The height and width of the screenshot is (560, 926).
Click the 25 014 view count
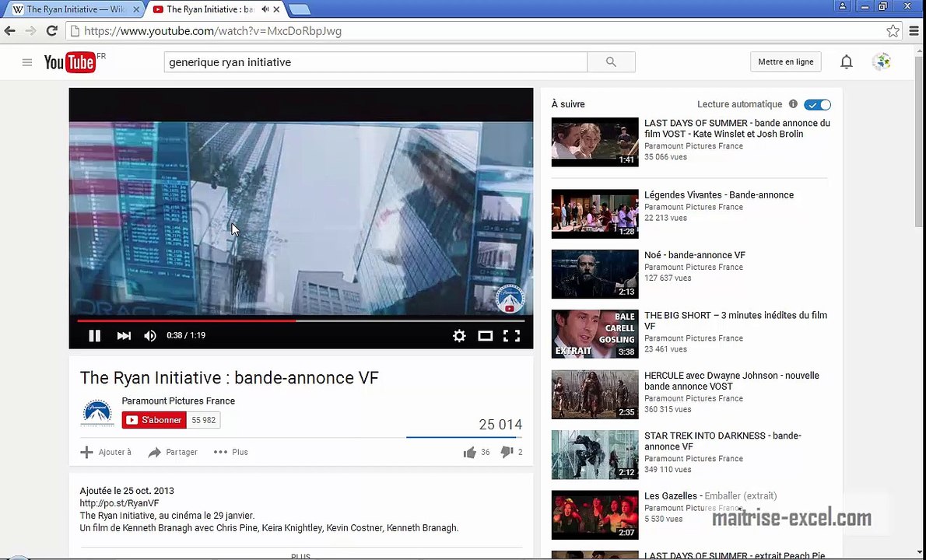pyautogui.click(x=500, y=425)
